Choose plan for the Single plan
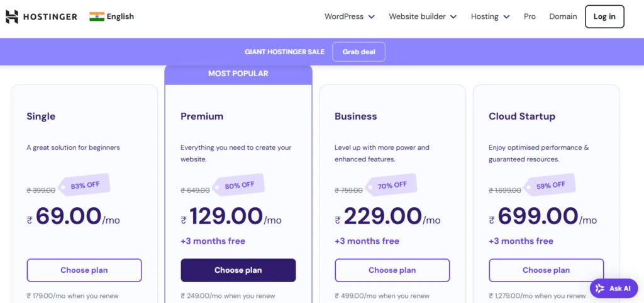 (x=84, y=270)
